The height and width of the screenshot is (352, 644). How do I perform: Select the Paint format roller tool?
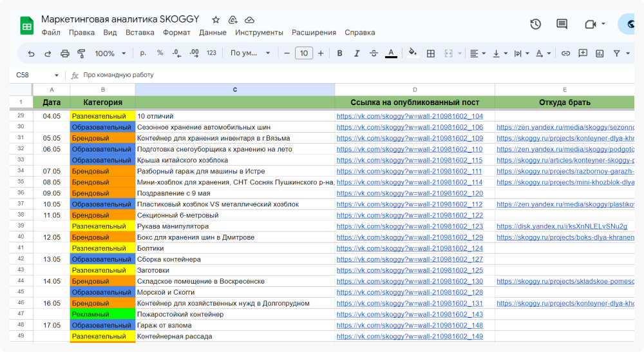pos(81,54)
